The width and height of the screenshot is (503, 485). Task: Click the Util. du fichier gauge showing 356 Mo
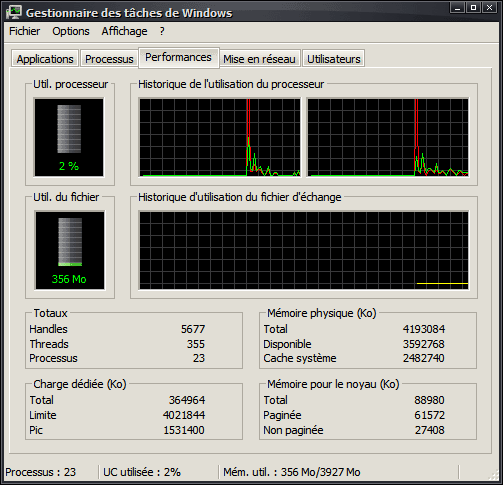coord(70,250)
